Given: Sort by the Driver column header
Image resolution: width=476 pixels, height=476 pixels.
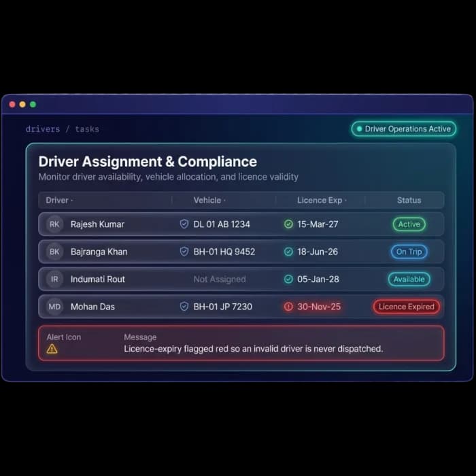Looking at the screenshot, I should (x=59, y=201).
